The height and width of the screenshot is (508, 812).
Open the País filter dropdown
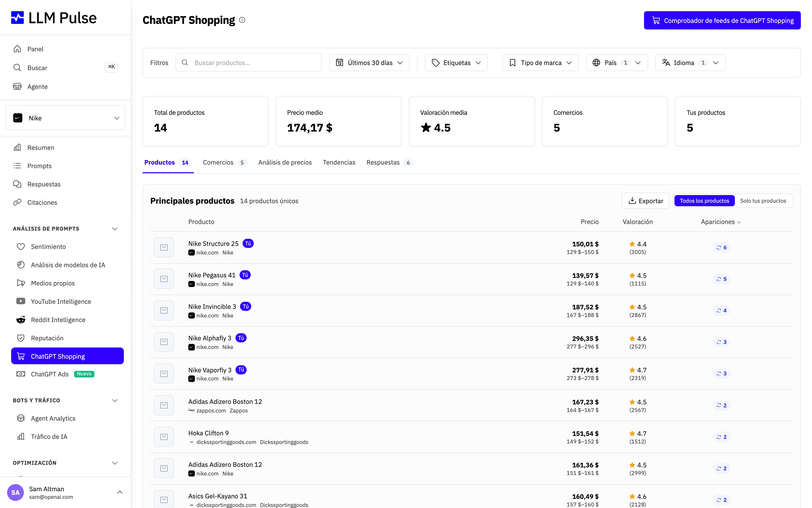(617, 63)
